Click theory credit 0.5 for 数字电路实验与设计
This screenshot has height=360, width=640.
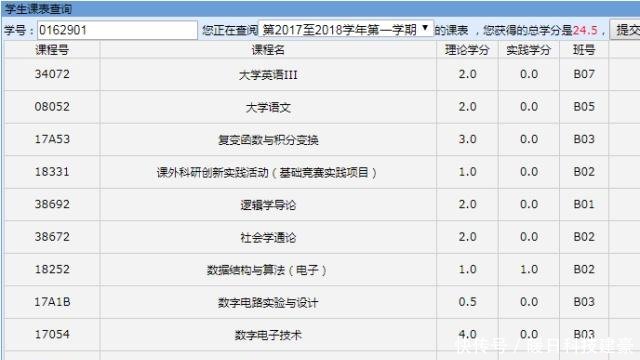click(x=467, y=302)
